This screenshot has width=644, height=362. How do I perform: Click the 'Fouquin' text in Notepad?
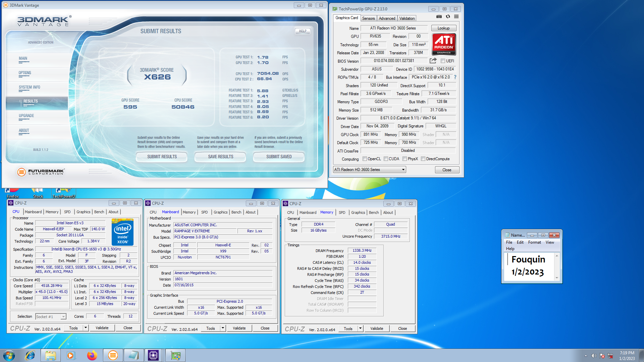[528, 259]
